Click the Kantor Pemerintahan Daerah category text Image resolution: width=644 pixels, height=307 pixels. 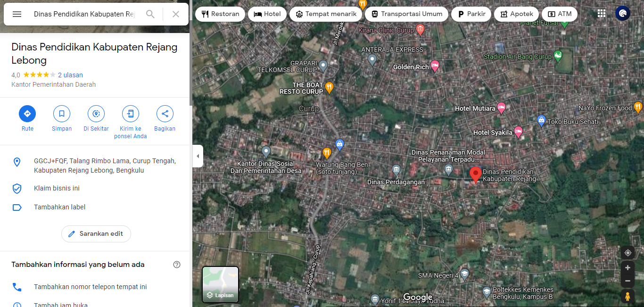click(54, 84)
